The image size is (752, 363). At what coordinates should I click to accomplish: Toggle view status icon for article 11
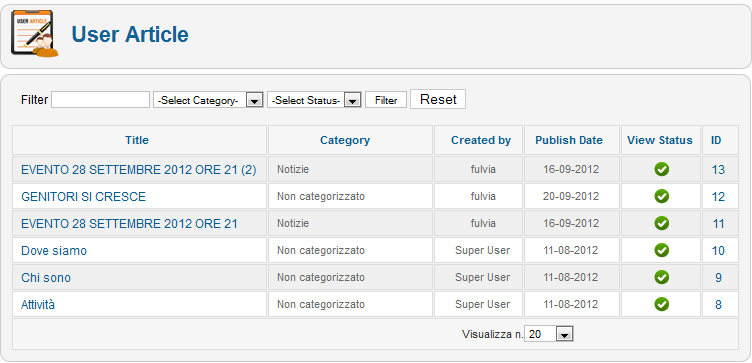[661, 223]
